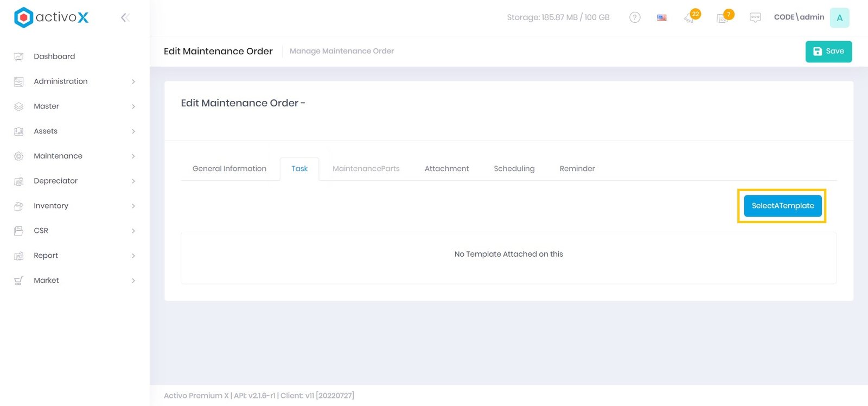Expand the Report menu chevron

point(133,256)
